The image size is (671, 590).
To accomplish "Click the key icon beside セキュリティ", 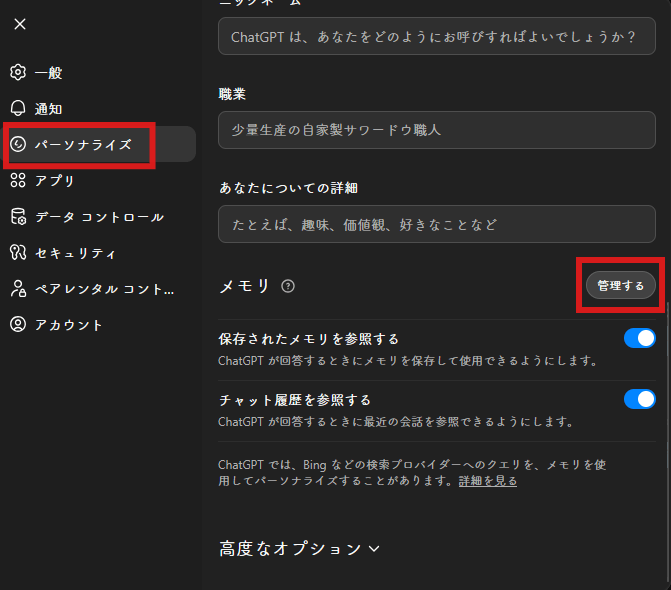I will [17, 253].
